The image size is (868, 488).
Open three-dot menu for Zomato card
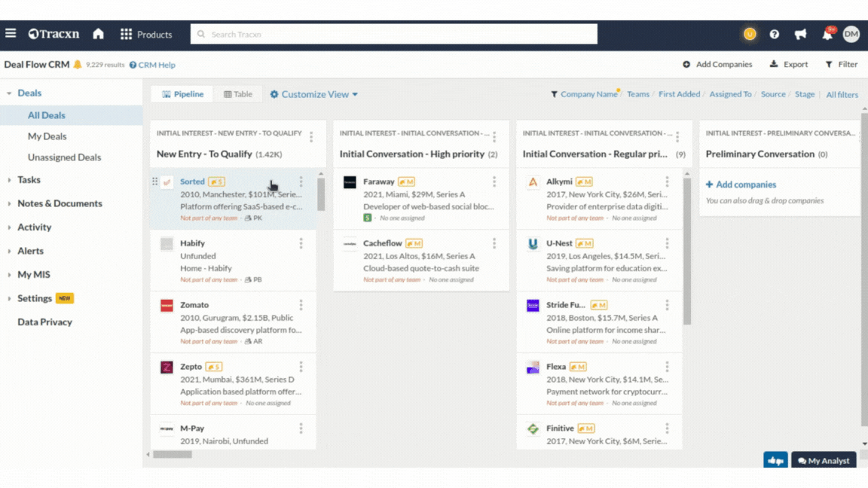(301, 305)
